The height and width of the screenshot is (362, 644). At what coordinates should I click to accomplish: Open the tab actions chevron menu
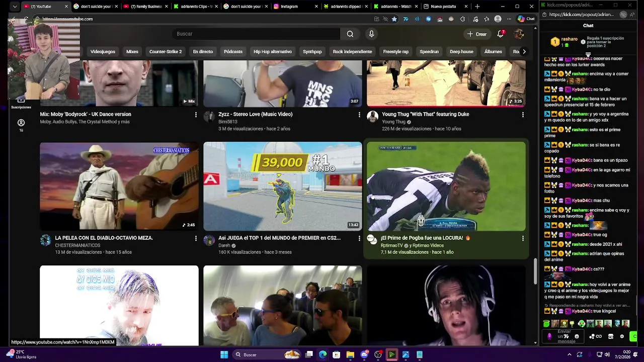click(x=15, y=7)
